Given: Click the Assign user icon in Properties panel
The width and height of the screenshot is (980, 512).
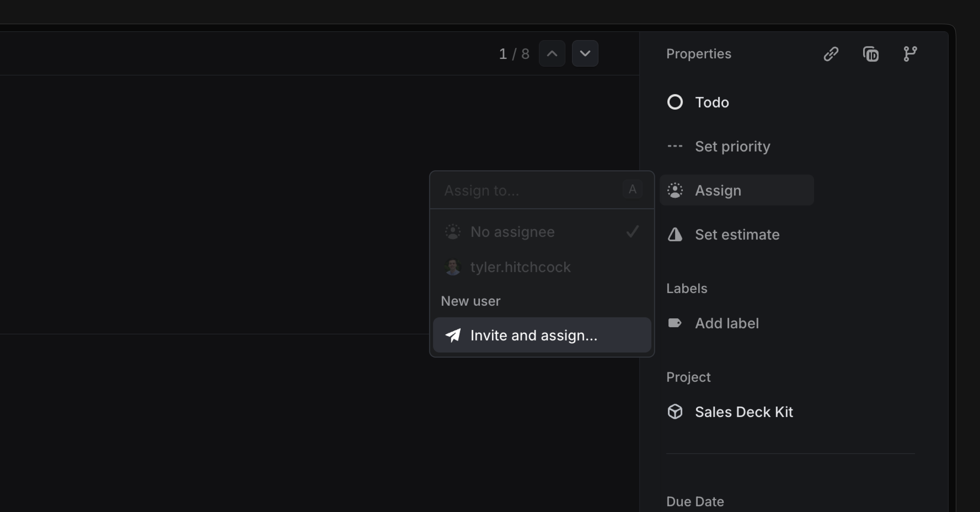Looking at the screenshot, I should (675, 190).
